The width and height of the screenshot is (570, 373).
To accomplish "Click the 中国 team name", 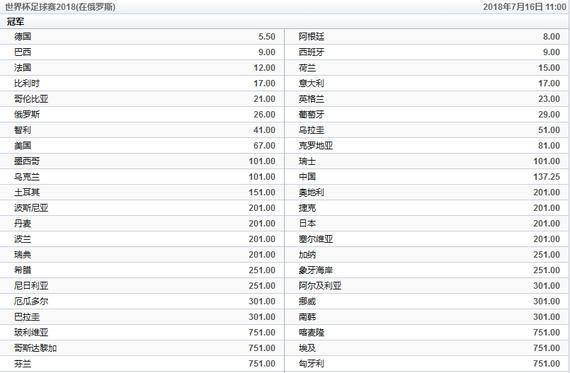I will [x=307, y=177].
